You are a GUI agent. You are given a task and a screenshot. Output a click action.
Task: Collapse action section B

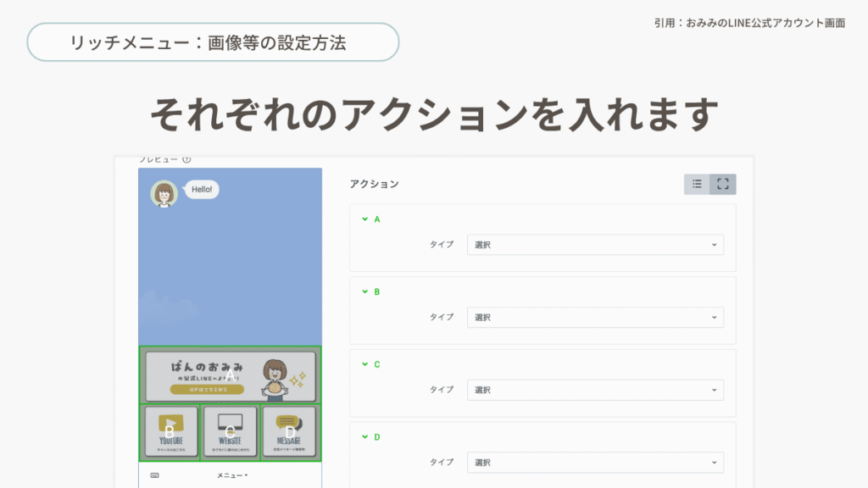coord(364,291)
